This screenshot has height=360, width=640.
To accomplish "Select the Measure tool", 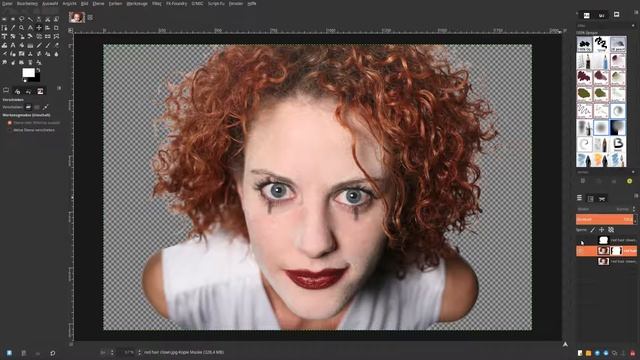I will (30, 28).
